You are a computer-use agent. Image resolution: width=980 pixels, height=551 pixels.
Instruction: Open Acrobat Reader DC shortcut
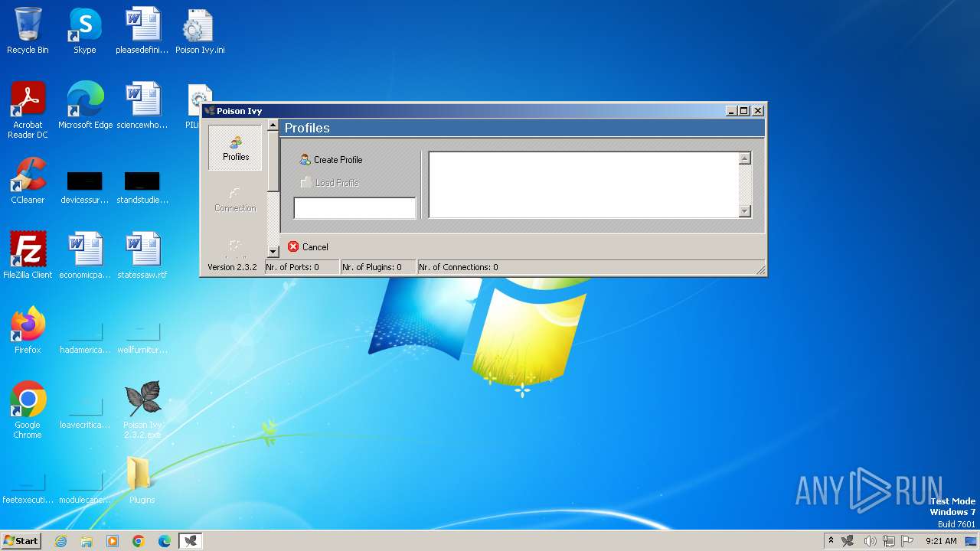[x=28, y=110]
